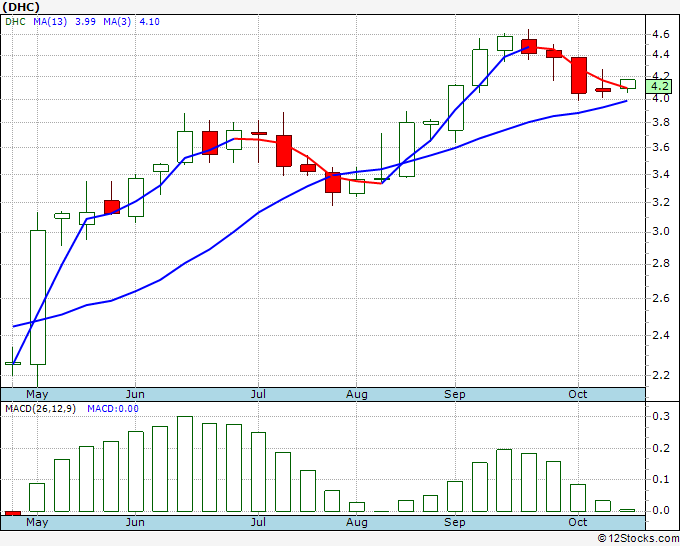680x546 pixels.
Task: Select Aug on the price chart axis
Action: (x=356, y=395)
